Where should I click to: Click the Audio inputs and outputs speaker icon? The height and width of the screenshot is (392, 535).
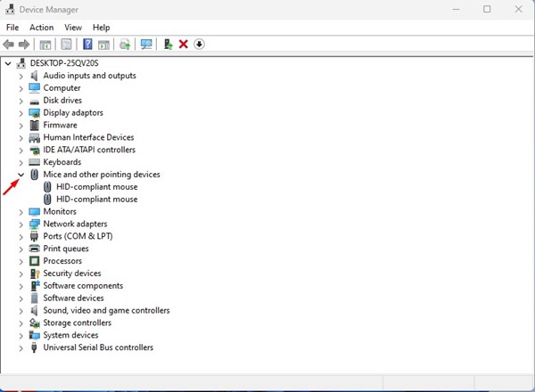click(34, 76)
